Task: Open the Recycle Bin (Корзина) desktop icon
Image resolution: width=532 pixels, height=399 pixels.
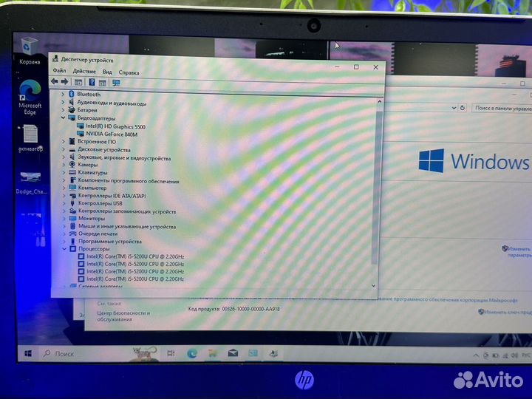Action: pos(30,51)
